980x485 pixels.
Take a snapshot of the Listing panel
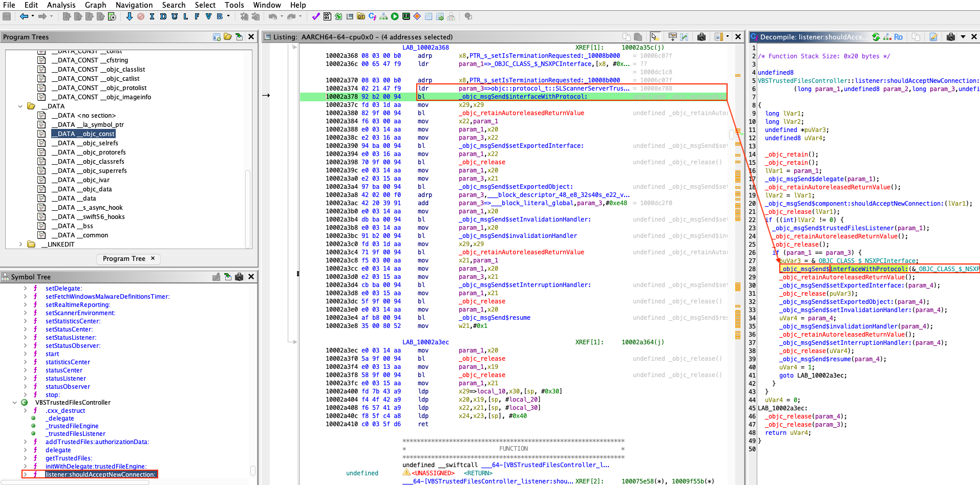pyautogui.click(x=701, y=37)
